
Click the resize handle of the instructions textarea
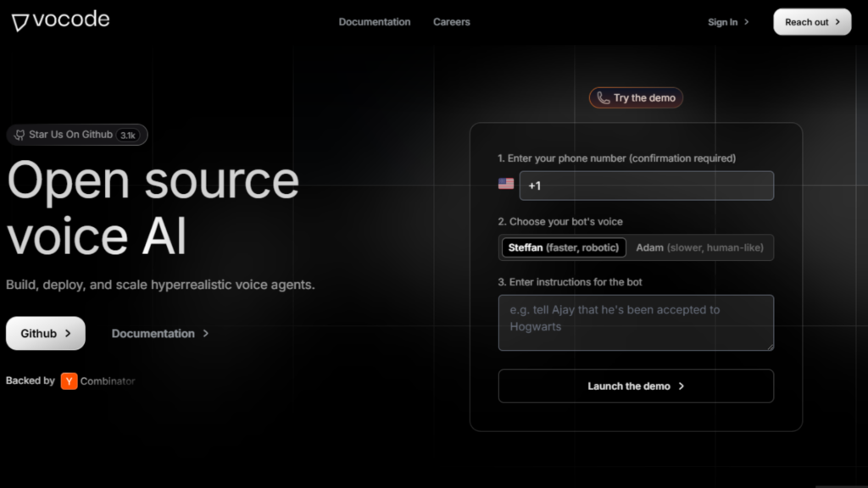click(770, 347)
